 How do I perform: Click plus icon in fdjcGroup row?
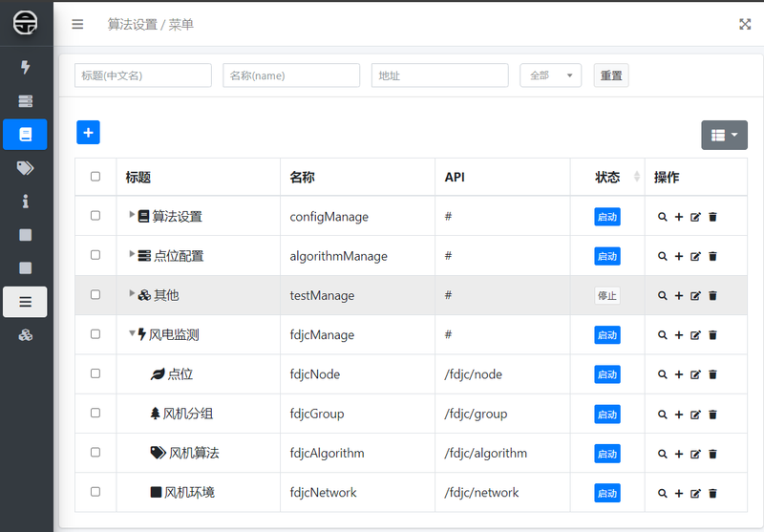coord(679,415)
